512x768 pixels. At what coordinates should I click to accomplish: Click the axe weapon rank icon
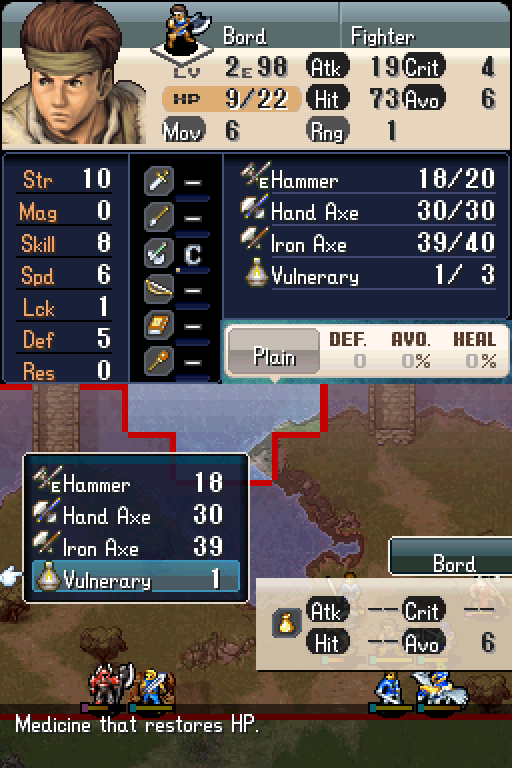[159, 253]
